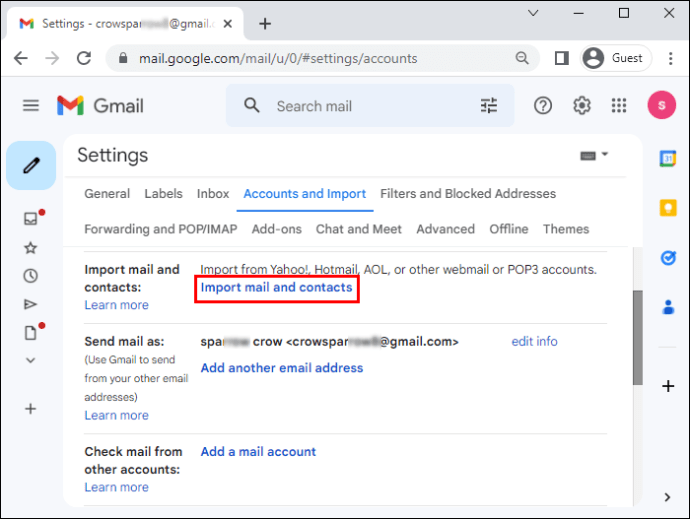Open Filters and Blocked Addresses tab
690x519 pixels.
468,194
